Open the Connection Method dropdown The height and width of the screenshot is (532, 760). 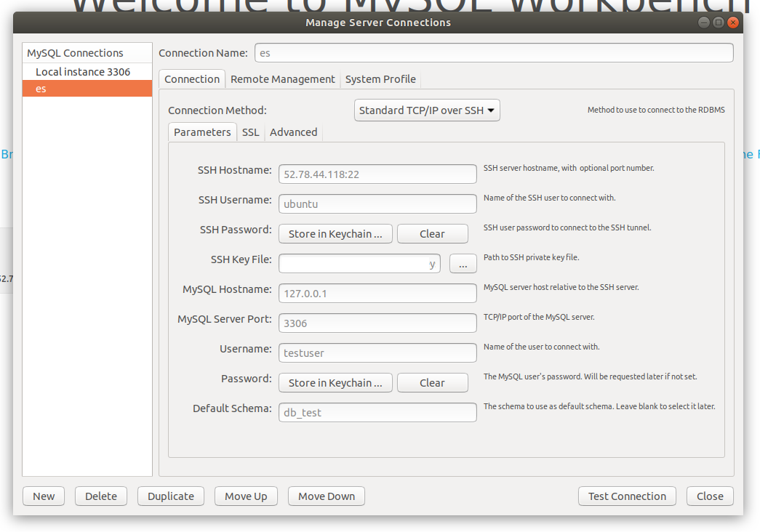427,110
